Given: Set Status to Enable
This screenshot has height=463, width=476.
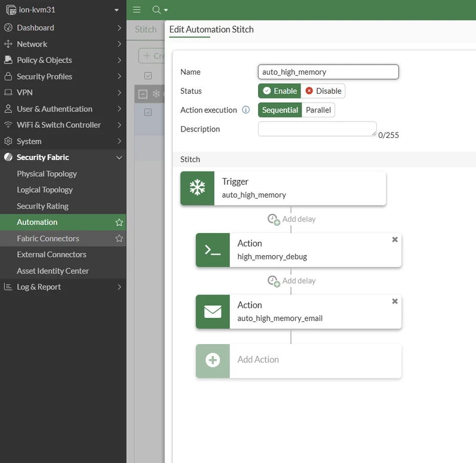Looking at the screenshot, I should pos(280,91).
